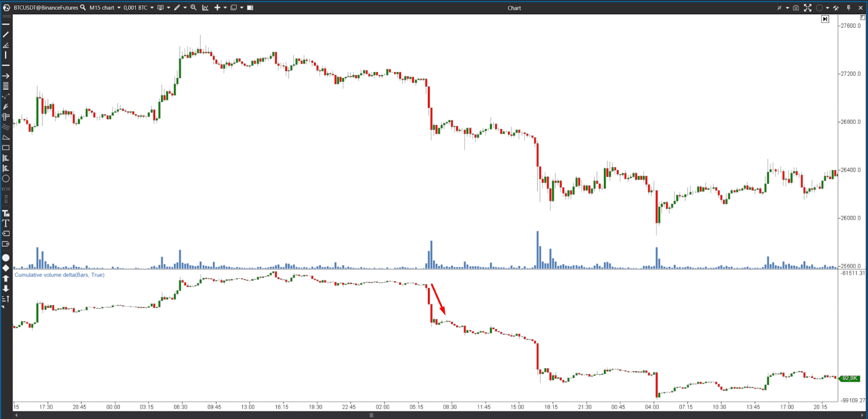The height and width of the screenshot is (419, 868).
Task: Expand the arrow next to the monitor icon
Action: (169, 8)
